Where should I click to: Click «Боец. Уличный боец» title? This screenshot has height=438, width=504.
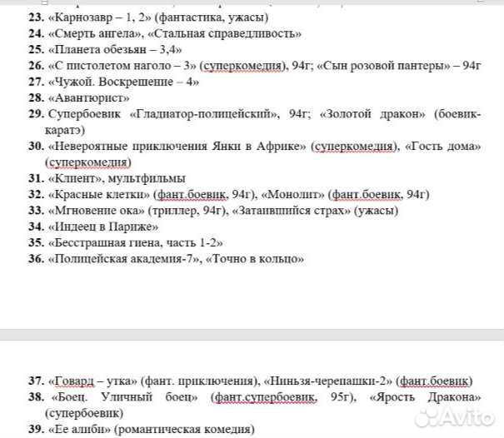click(x=125, y=397)
